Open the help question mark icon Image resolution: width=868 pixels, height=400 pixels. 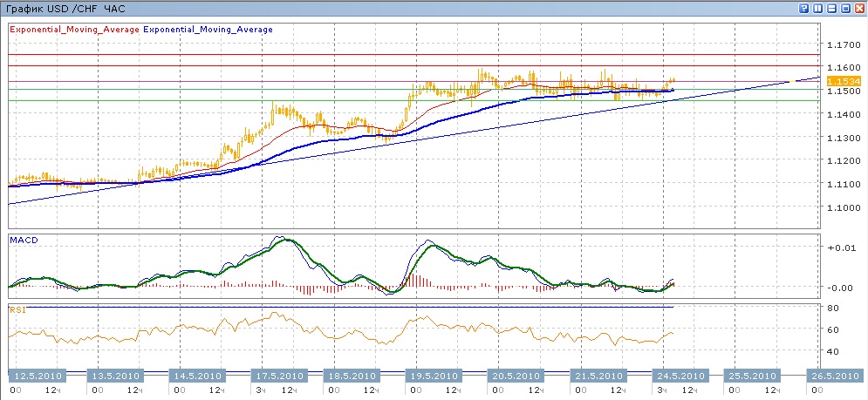[803, 8]
